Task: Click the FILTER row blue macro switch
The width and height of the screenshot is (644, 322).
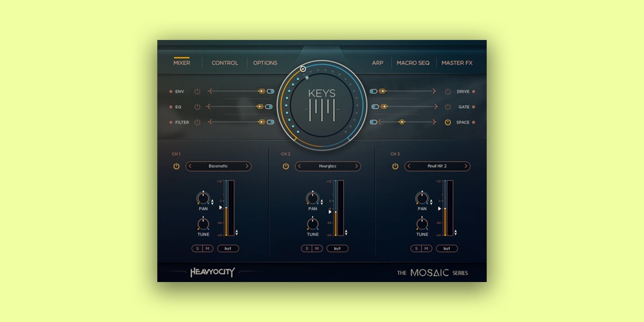Action: point(270,122)
